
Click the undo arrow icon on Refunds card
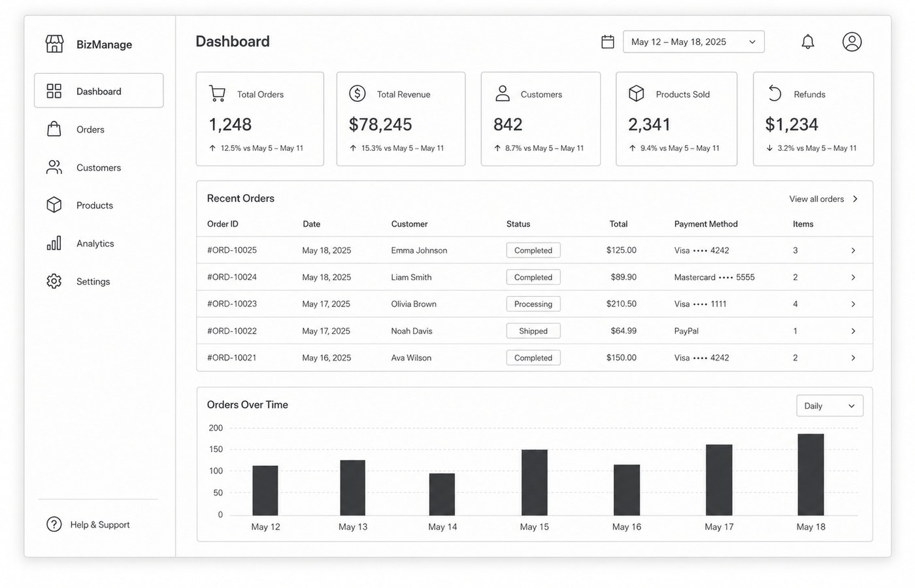(774, 93)
